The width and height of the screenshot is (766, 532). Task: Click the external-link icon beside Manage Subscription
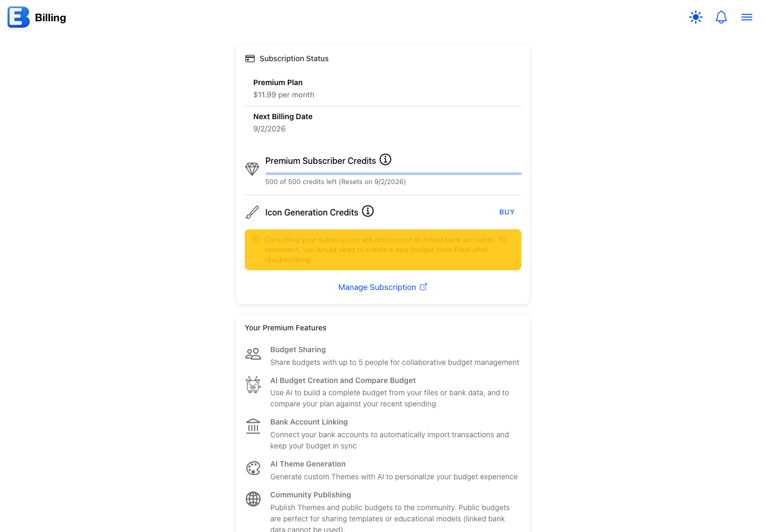(423, 287)
